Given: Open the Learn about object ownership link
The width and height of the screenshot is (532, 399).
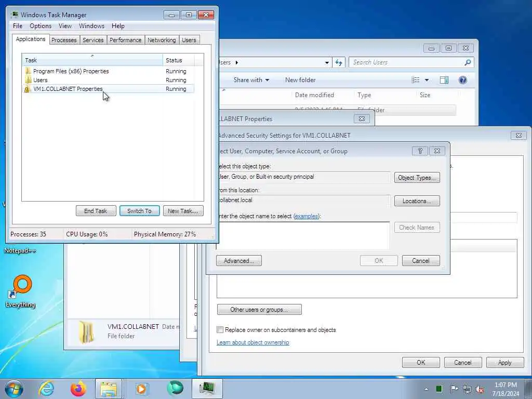Looking at the screenshot, I should click(253, 342).
